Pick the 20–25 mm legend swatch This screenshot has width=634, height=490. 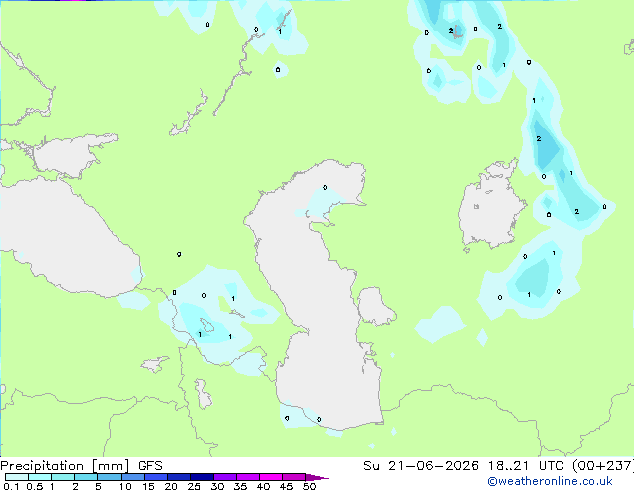[x=179, y=477]
